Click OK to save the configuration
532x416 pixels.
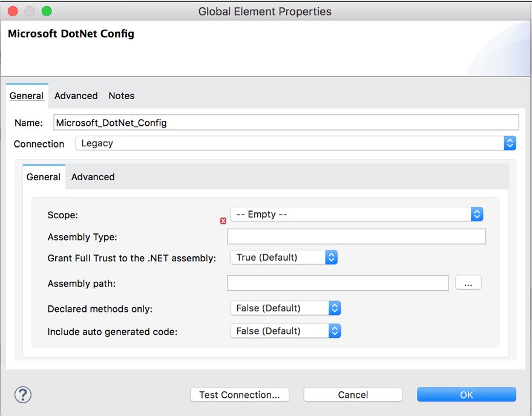(x=466, y=394)
